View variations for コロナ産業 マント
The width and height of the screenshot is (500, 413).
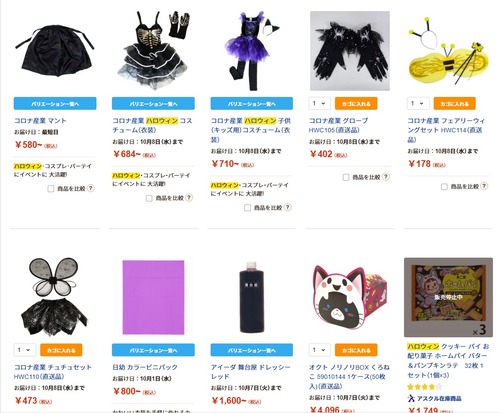pos(55,103)
